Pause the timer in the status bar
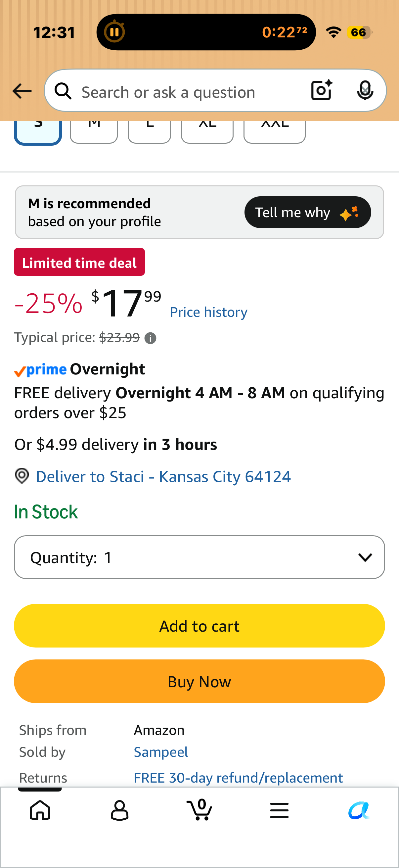399x868 pixels. point(114,32)
